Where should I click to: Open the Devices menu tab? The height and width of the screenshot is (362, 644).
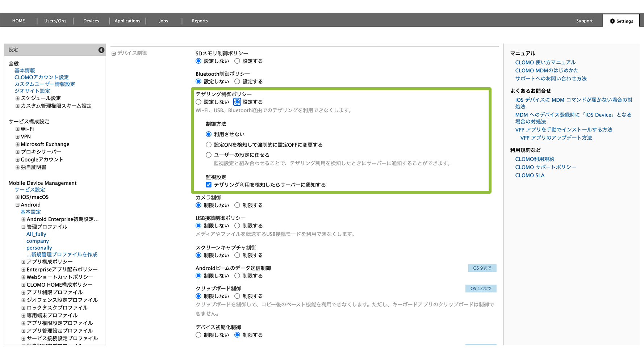tap(91, 21)
